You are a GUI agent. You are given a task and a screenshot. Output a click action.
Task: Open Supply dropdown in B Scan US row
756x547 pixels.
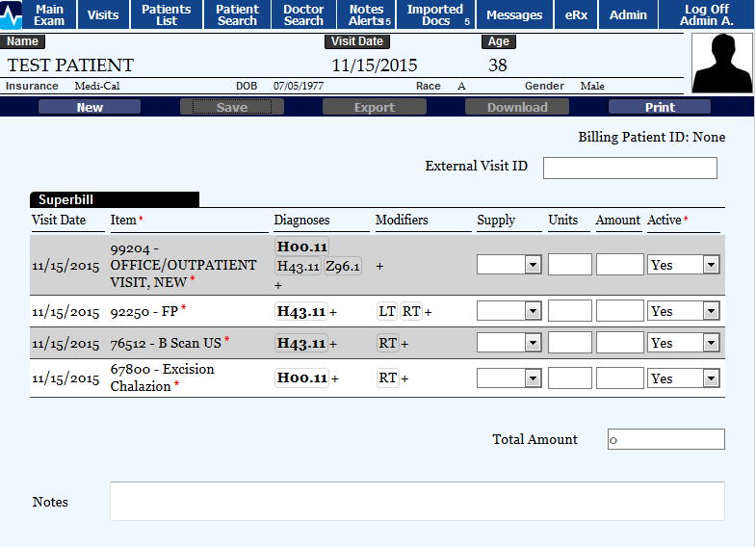pos(509,343)
